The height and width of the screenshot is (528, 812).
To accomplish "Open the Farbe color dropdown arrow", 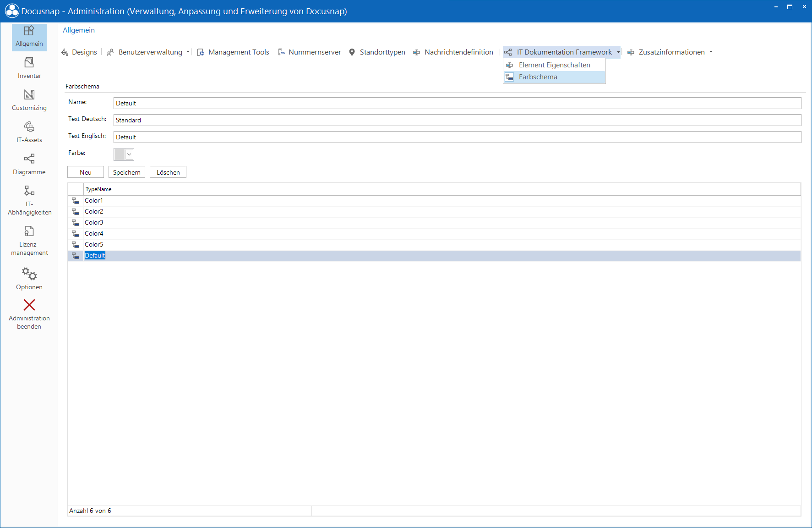I will click(x=129, y=154).
